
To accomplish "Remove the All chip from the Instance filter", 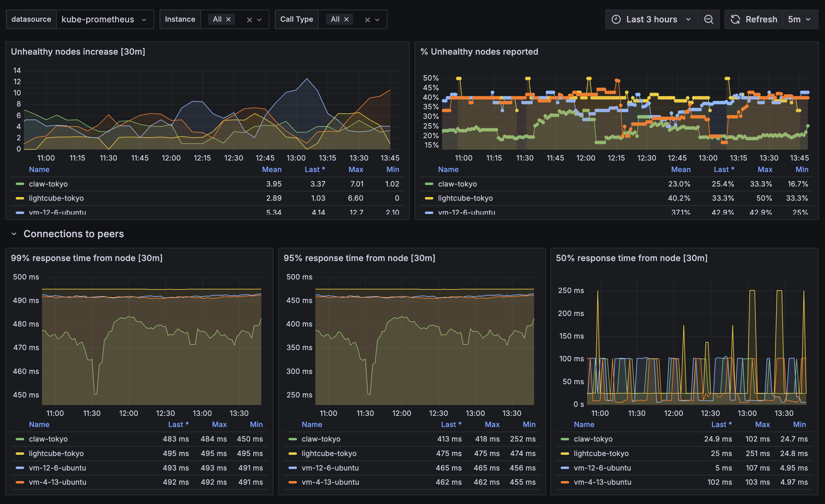I will pyautogui.click(x=229, y=19).
